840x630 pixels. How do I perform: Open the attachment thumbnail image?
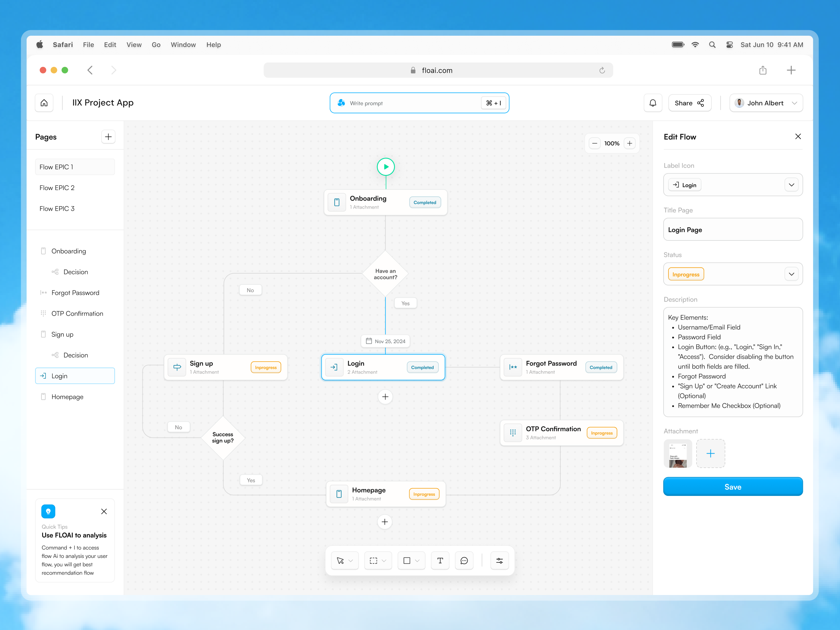(678, 453)
